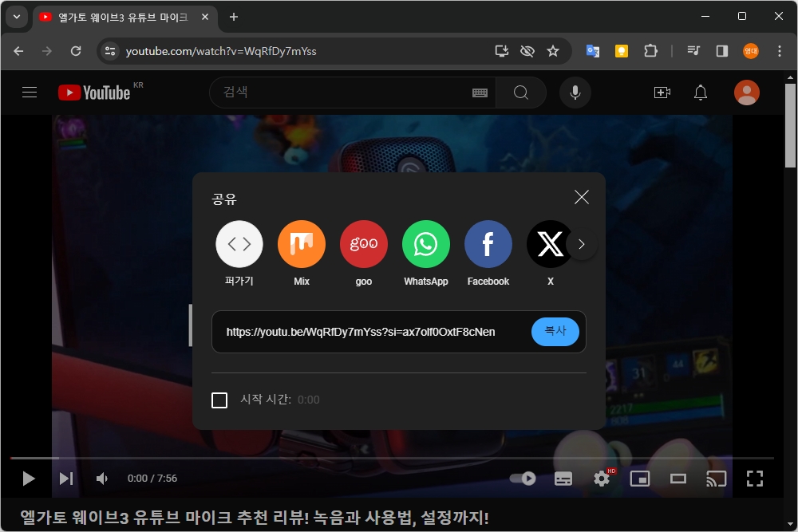The image size is (798, 532).
Task: Go fullscreen on the video
Action: click(x=755, y=479)
